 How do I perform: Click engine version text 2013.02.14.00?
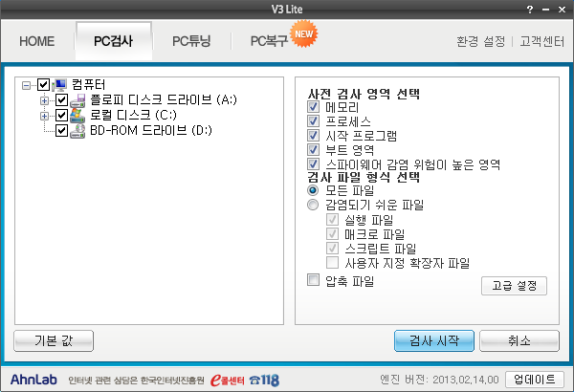point(466,380)
